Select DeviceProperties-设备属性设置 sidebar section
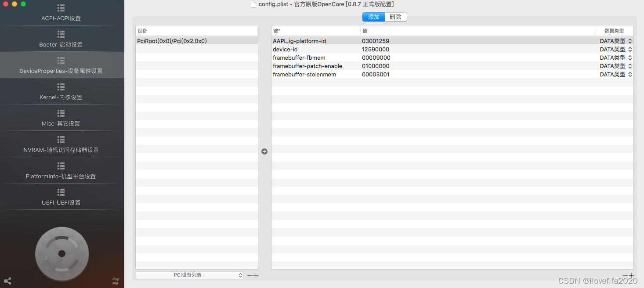The image size is (644, 288). [61, 65]
